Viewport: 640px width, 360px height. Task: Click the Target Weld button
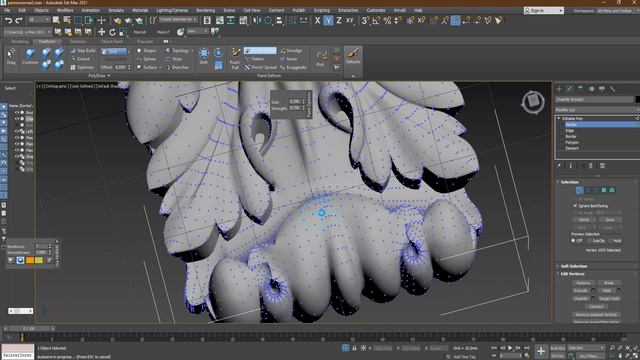(609, 299)
